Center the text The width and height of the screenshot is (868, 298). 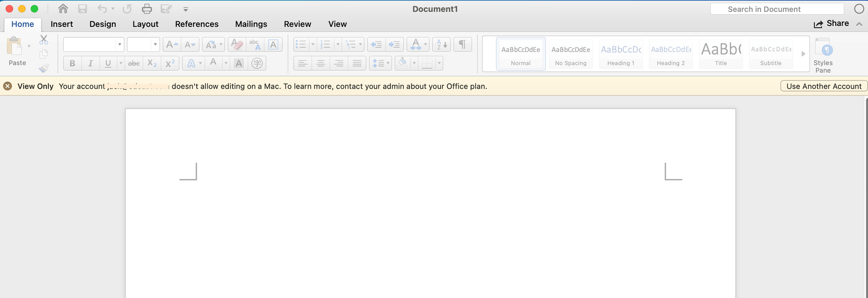[321, 63]
